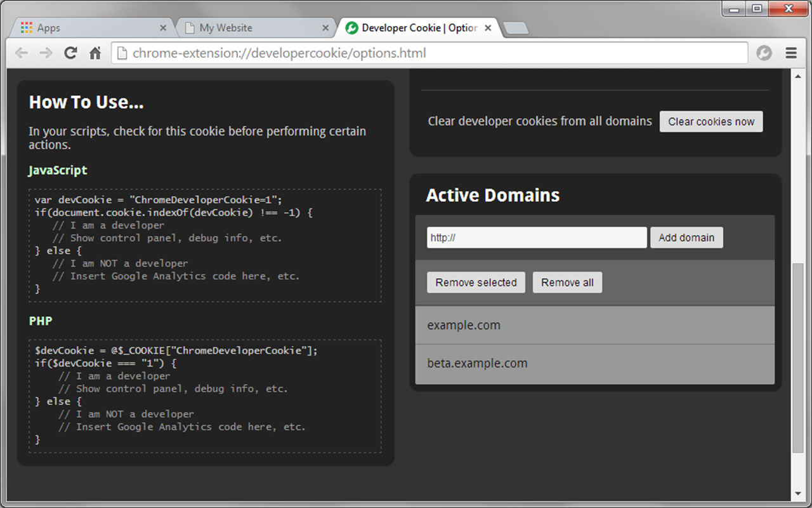The image size is (812, 508).
Task: Reload the options page
Action: pos(70,53)
